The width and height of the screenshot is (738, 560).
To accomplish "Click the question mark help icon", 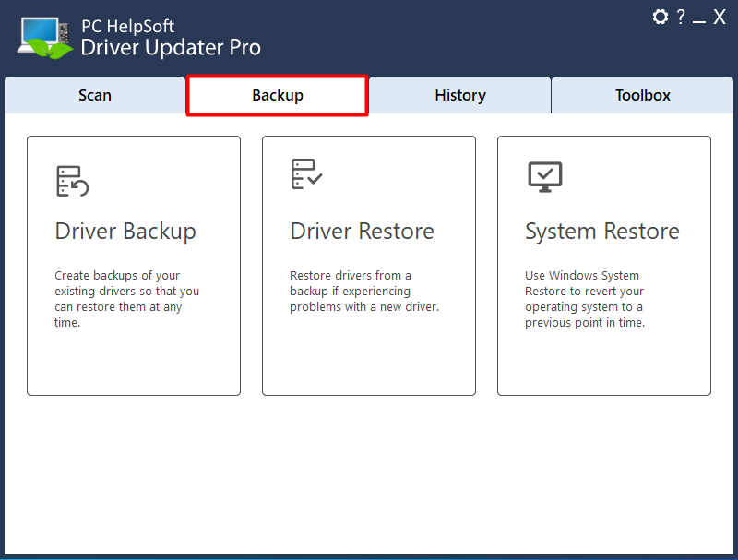I will pyautogui.click(x=681, y=17).
